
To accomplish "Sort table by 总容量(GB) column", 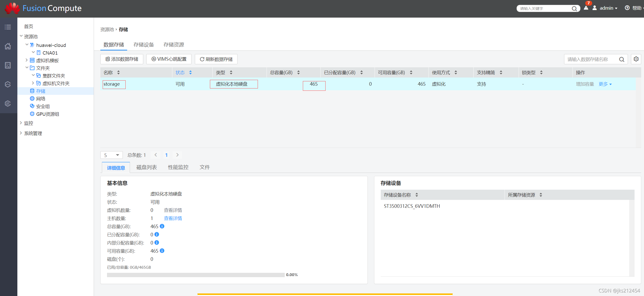I will pyautogui.click(x=299, y=73).
